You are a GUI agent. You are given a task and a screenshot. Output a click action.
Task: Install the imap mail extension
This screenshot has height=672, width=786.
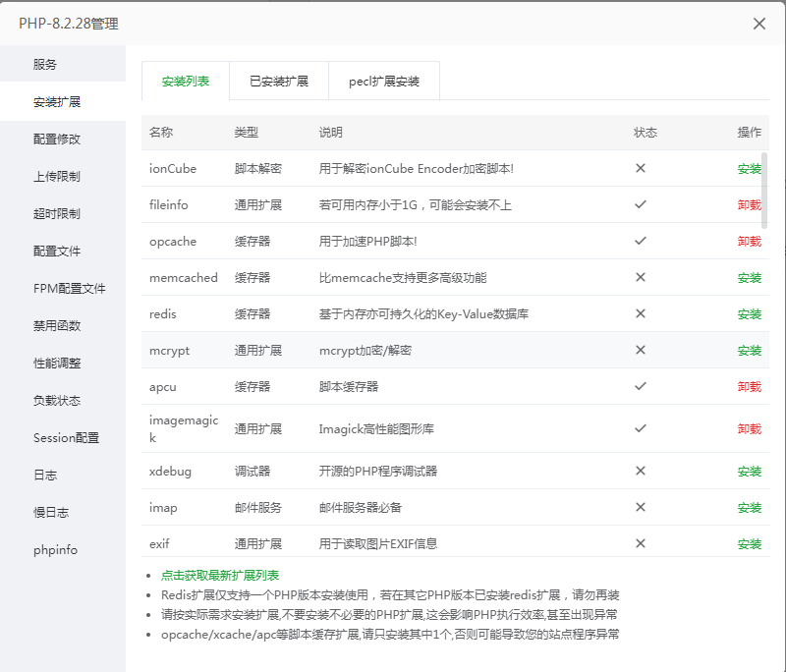pos(750,507)
